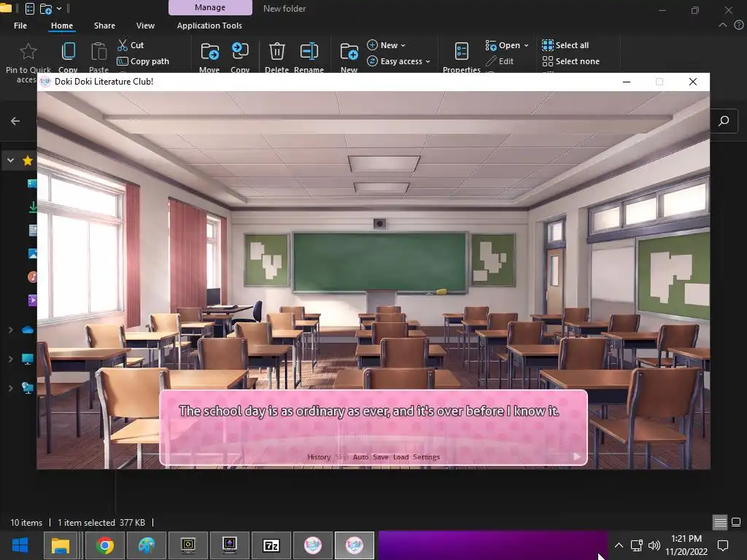747x560 pixels.
Task: Toggle Skip in the game quick menu
Action: tap(341, 456)
